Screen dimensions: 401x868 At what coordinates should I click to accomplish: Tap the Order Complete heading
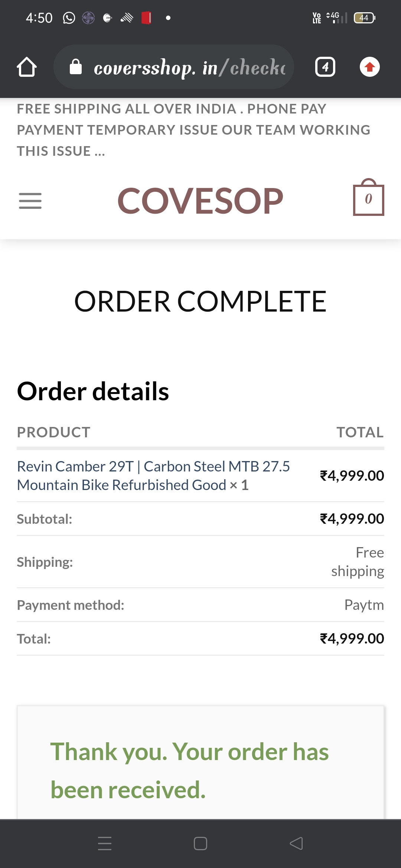(200, 301)
